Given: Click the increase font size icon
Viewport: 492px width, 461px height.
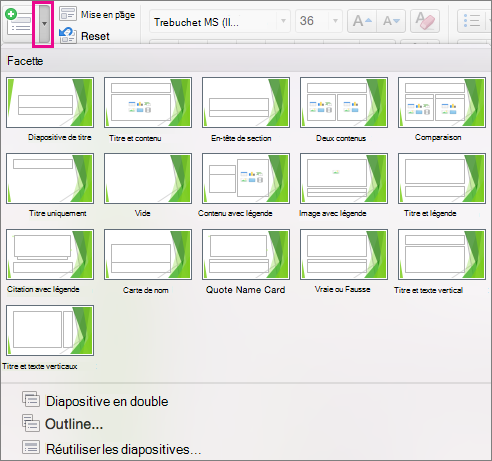Looking at the screenshot, I should point(362,21).
